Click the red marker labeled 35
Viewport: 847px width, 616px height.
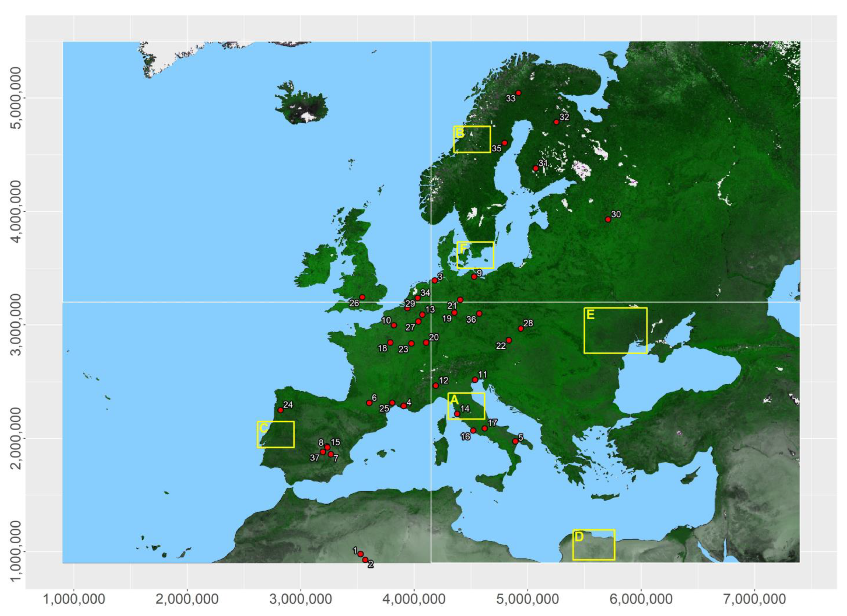pyautogui.click(x=504, y=143)
